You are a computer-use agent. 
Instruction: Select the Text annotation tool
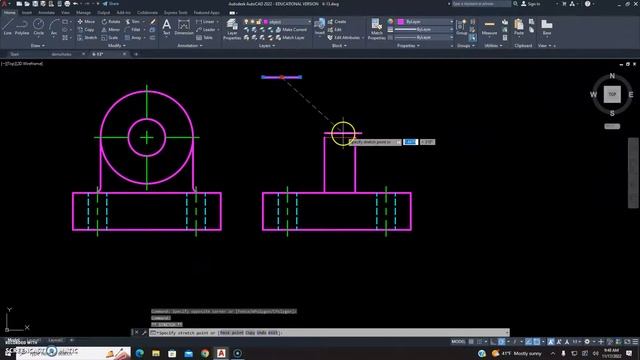[167, 27]
